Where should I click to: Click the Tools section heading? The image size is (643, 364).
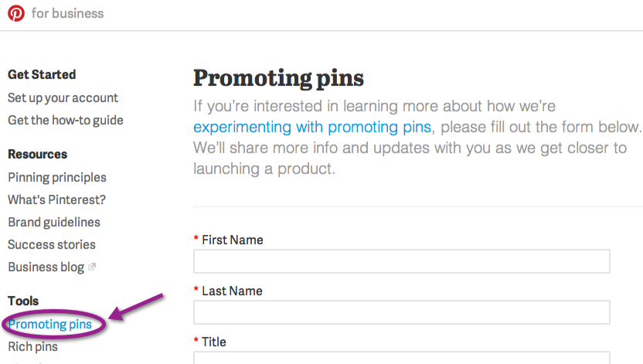(23, 301)
